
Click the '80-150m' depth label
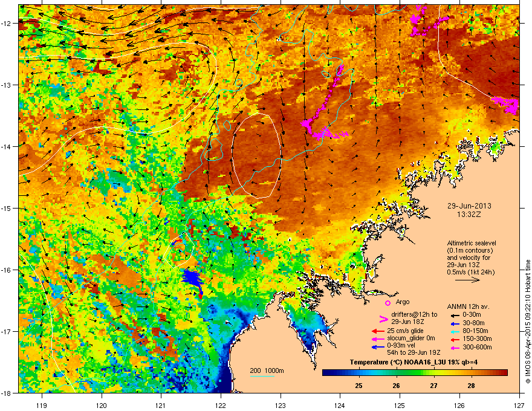click(475, 331)
